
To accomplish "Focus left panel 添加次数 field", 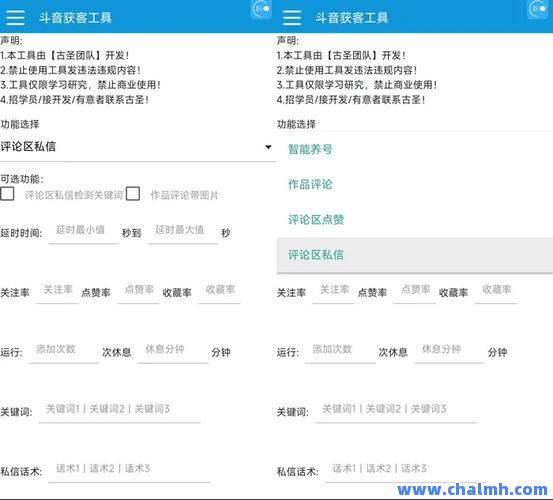I will coord(64,351).
